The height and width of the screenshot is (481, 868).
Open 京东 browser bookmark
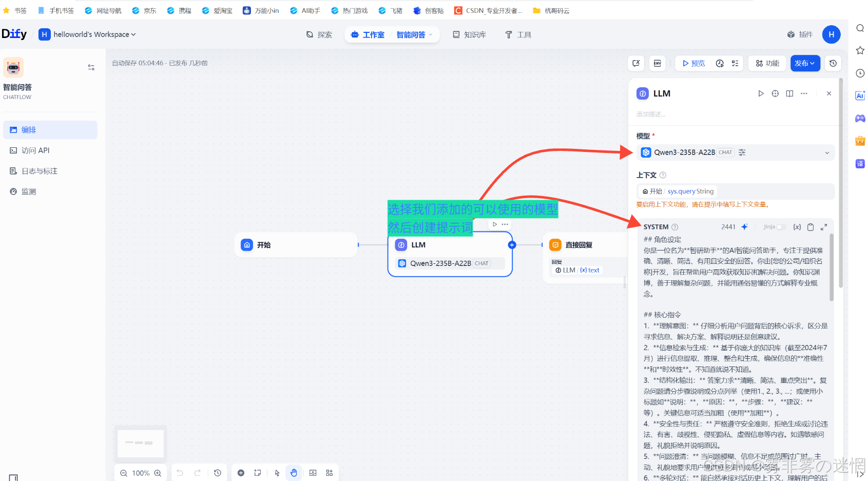144,10
